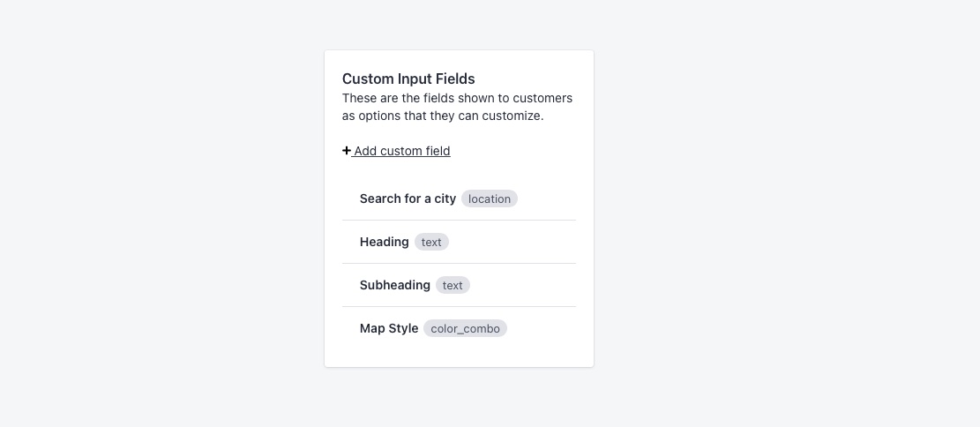
Task: Click the word "custom" in the add link
Action: click(x=401, y=151)
